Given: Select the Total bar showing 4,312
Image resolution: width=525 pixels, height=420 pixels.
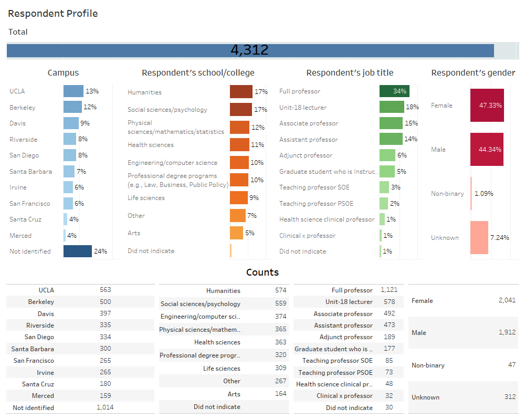Looking at the screenshot, I should pyautogui.click(x=250, y=50).
